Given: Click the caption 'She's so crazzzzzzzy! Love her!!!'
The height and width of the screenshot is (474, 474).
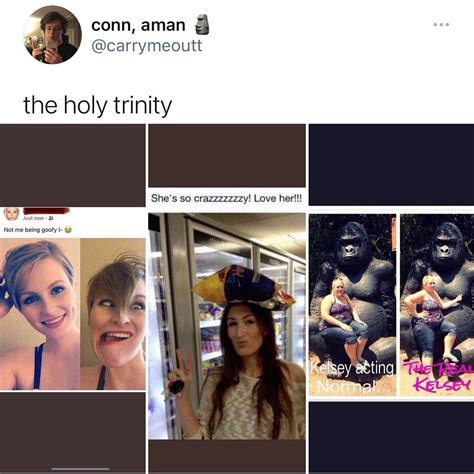Looking at the screenshot, I should point(226,198).
